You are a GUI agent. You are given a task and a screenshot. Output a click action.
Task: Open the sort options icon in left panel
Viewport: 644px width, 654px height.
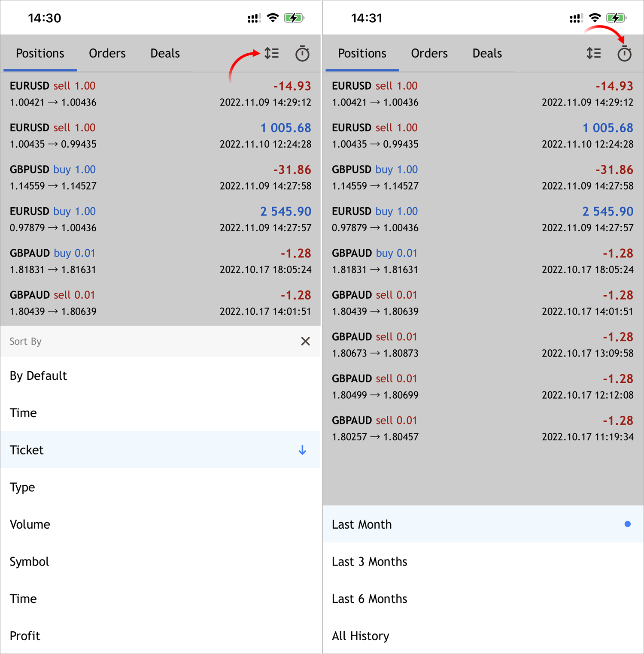tap(271, 53)
